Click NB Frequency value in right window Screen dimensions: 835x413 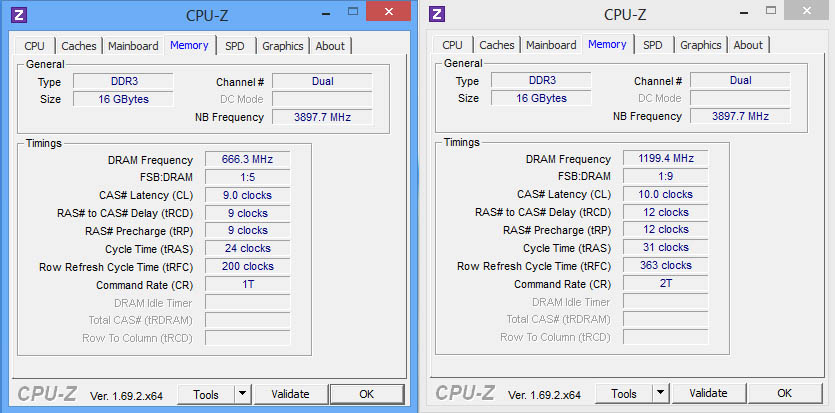click(x=740, y=116)
